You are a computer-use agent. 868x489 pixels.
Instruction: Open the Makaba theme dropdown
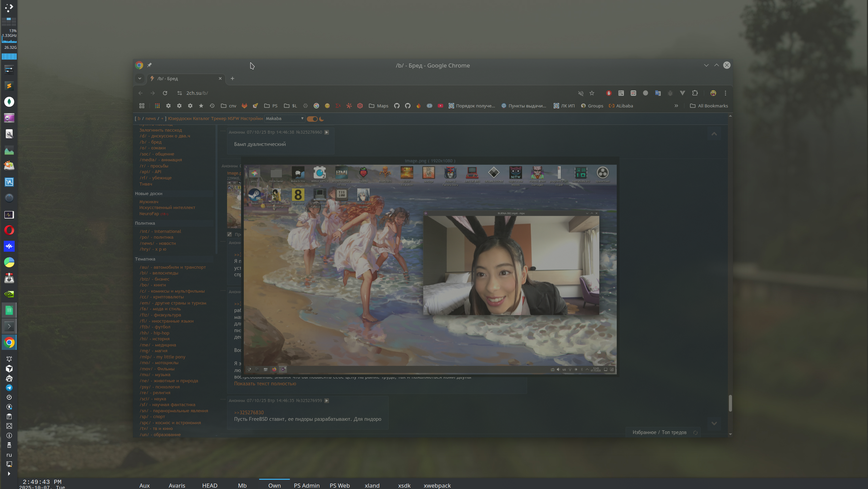(x=285, y=119)
